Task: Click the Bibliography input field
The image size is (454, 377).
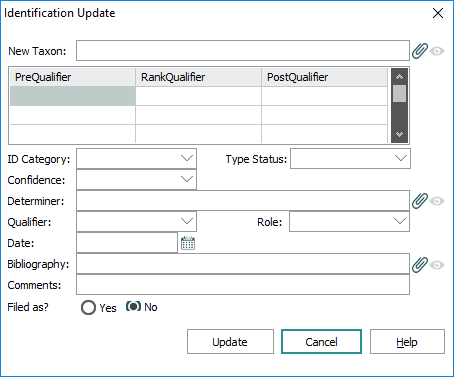Action: [243, 264]
